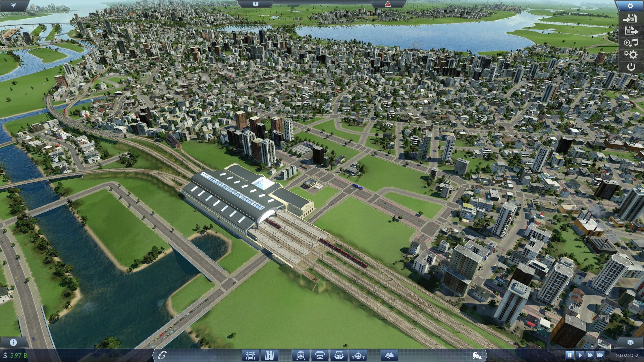Open the music player controls
Viewport: 644px width, 362px height.
click(631, 43)
